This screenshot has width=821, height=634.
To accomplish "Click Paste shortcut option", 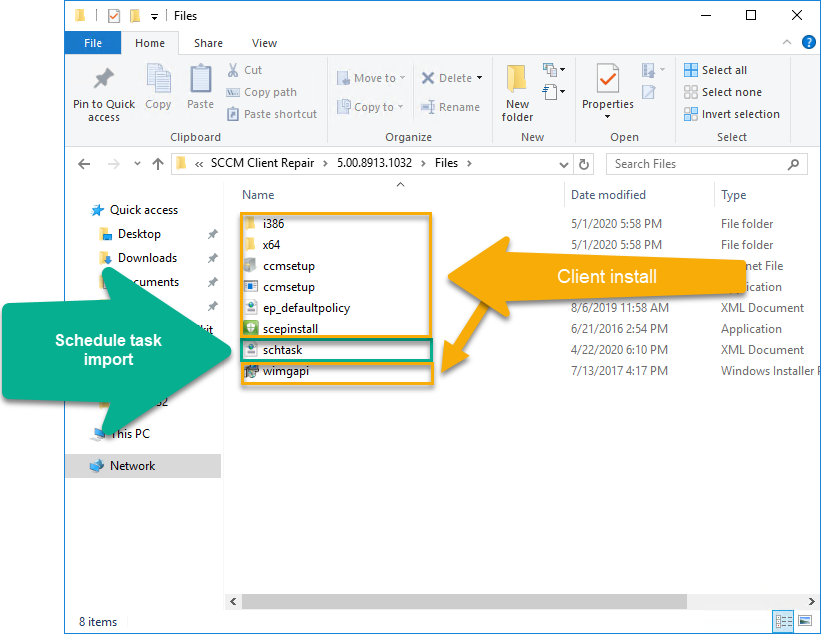I will (x=272, y=114).
